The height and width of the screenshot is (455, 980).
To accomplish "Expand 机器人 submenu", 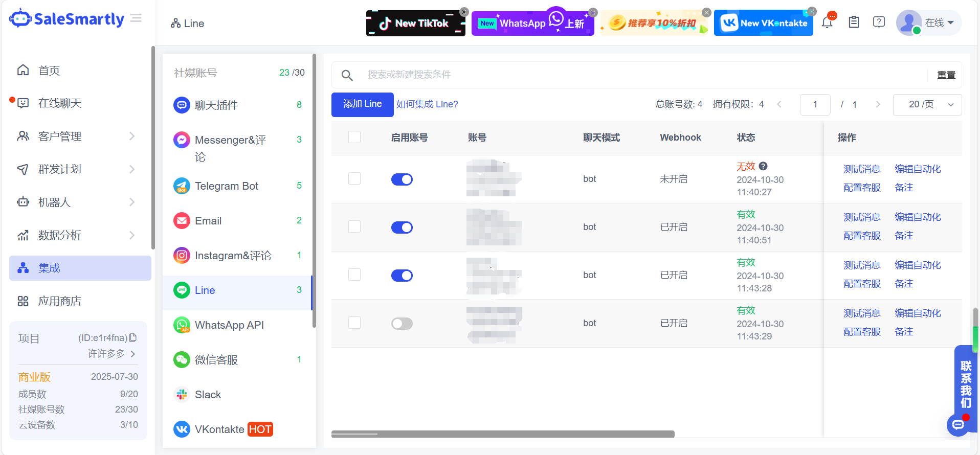I will [x=132, y=202].
